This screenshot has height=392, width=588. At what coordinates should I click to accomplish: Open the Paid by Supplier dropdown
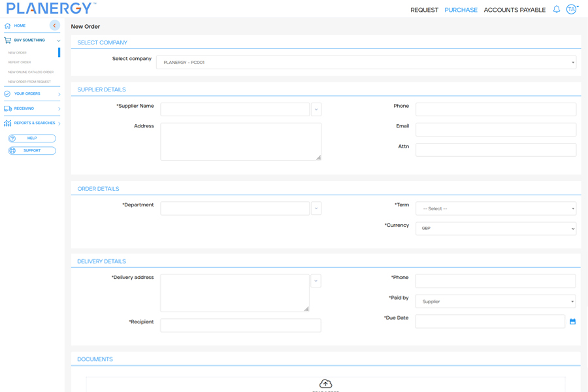495,302
